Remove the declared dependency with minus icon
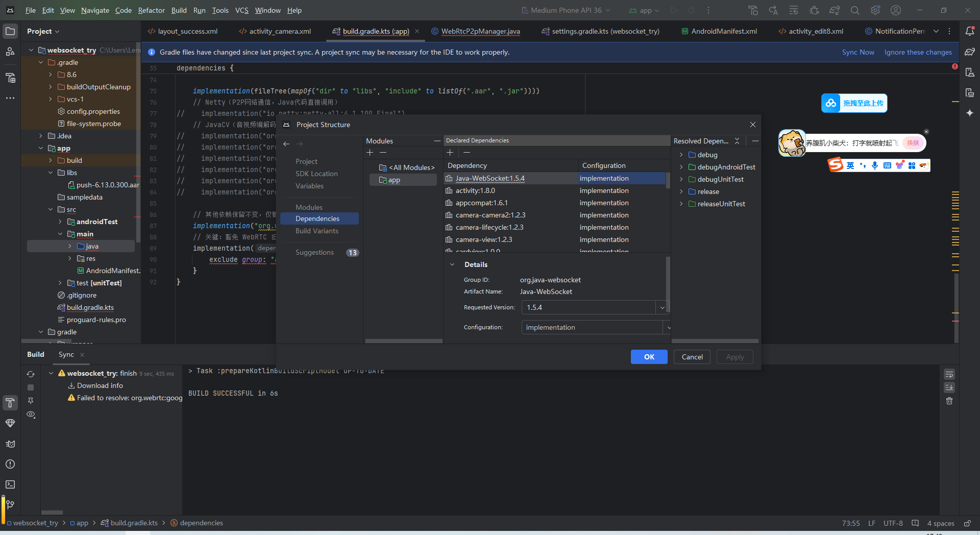Image resolution: width=980 pixels, height=535 pixels. [x=467, y=152]
